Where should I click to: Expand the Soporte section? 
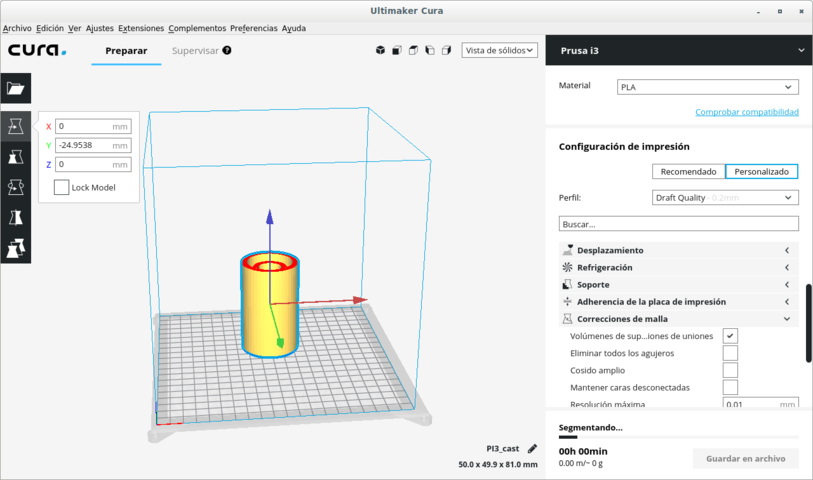pos(679,285)
